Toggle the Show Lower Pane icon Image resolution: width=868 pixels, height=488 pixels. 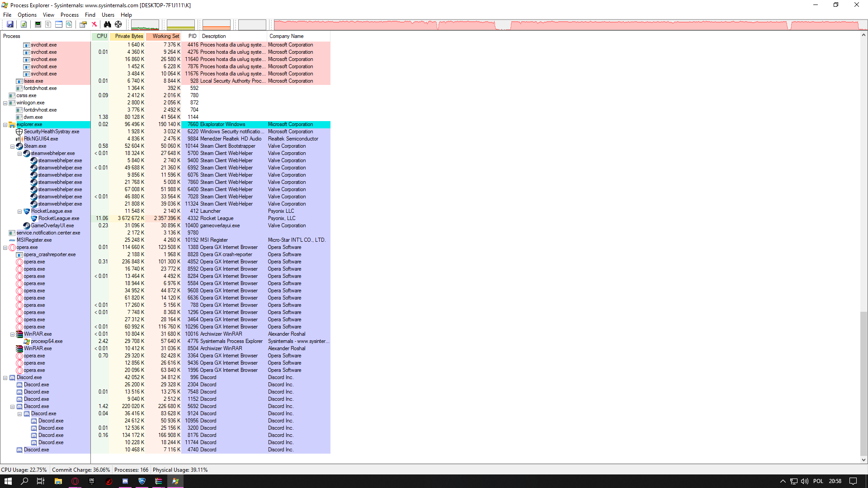pyautogui.click(x=59, y=24)
